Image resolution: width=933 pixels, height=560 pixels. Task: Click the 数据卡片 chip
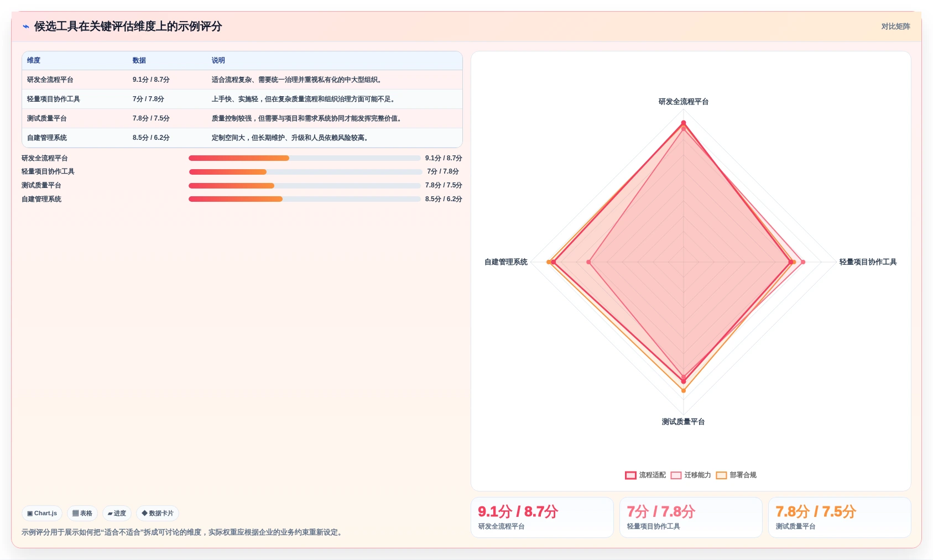(x=158, y=513)
